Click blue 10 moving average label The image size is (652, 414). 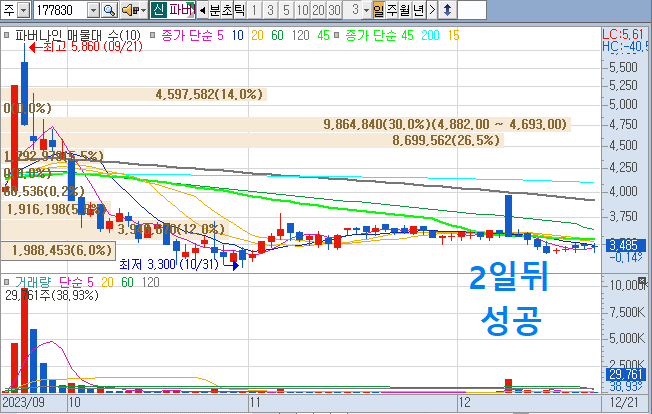[x=237, y=35]
